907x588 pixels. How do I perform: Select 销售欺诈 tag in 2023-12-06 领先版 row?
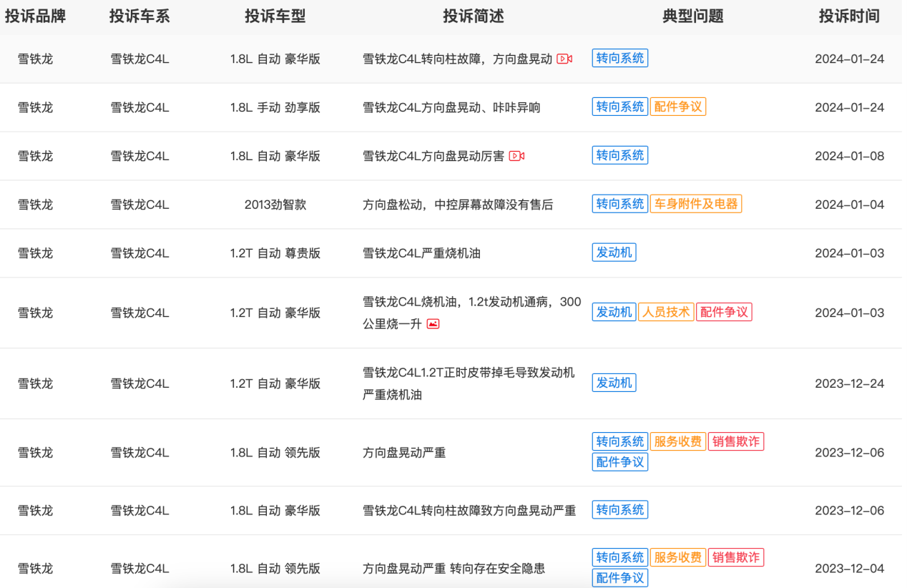pos(736,441)
